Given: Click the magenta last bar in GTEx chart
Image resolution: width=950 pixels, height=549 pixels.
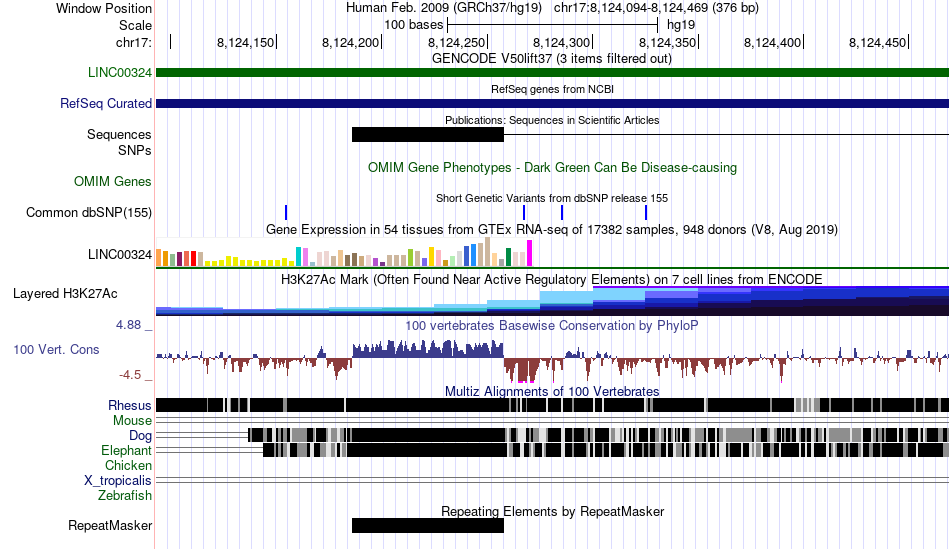Looking at the screenshot, I should 530,253.
